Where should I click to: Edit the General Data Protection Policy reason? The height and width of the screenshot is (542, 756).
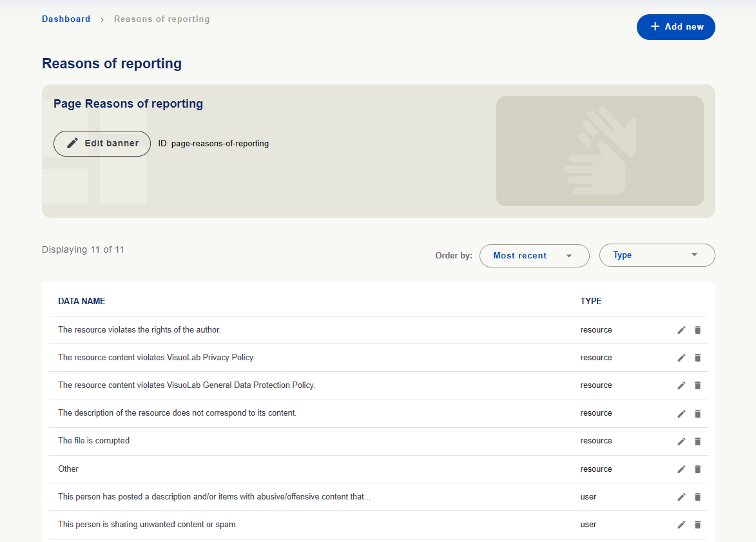point(681,385)
